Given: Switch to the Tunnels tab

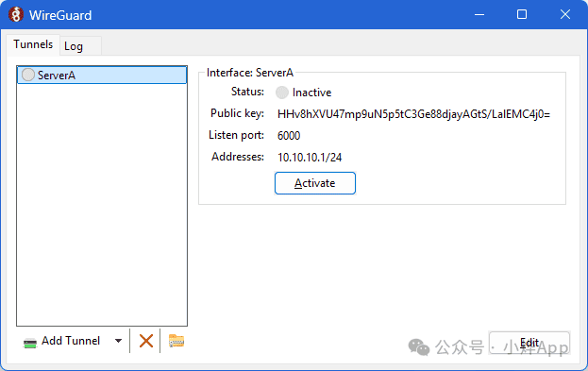Looking at the screenshot, I should pos(33,44).
